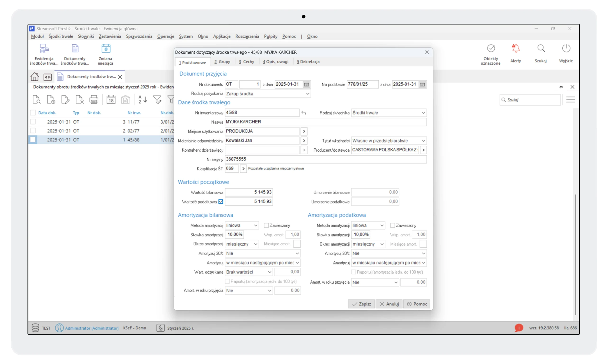Viewport: 607px width, 364px height.
Task: Toggle the Wartość podatkowa checkbox
Action: click(x=221, y=202)
